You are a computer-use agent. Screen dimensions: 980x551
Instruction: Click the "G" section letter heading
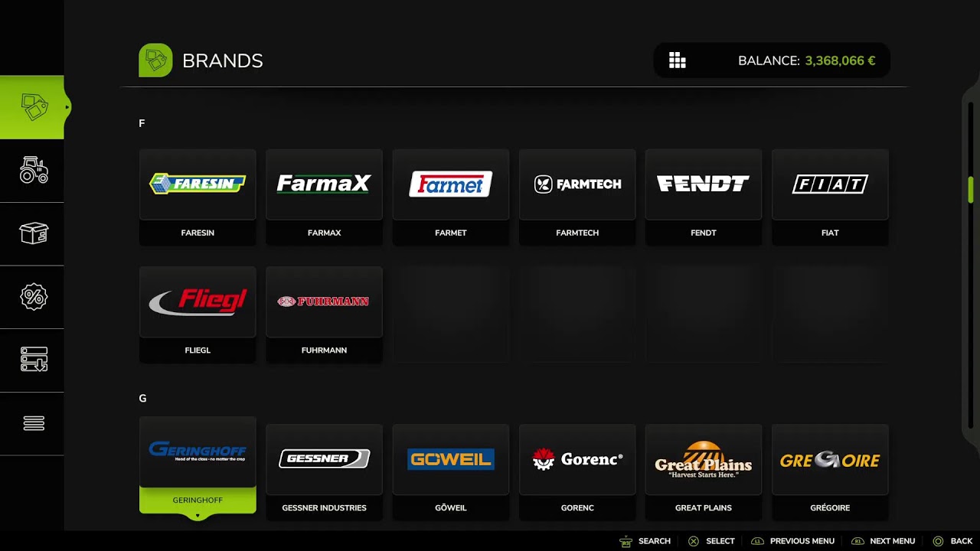click(142, 398)
